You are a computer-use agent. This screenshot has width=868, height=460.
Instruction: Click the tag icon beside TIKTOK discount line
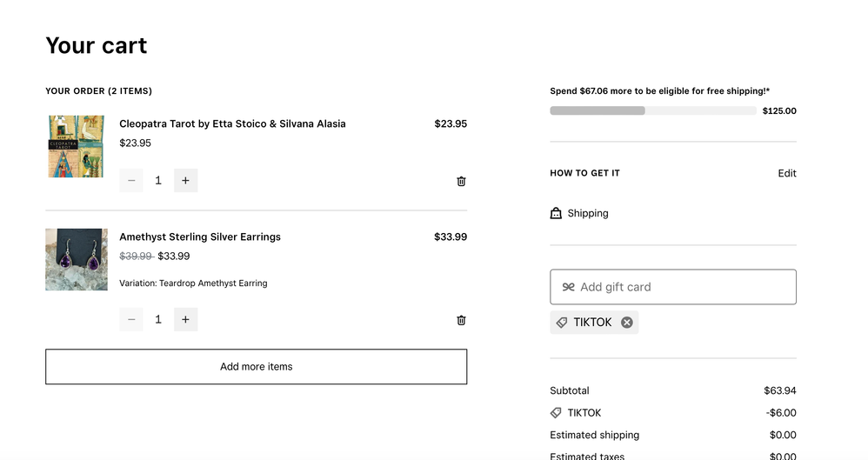[x=556, y=413]
